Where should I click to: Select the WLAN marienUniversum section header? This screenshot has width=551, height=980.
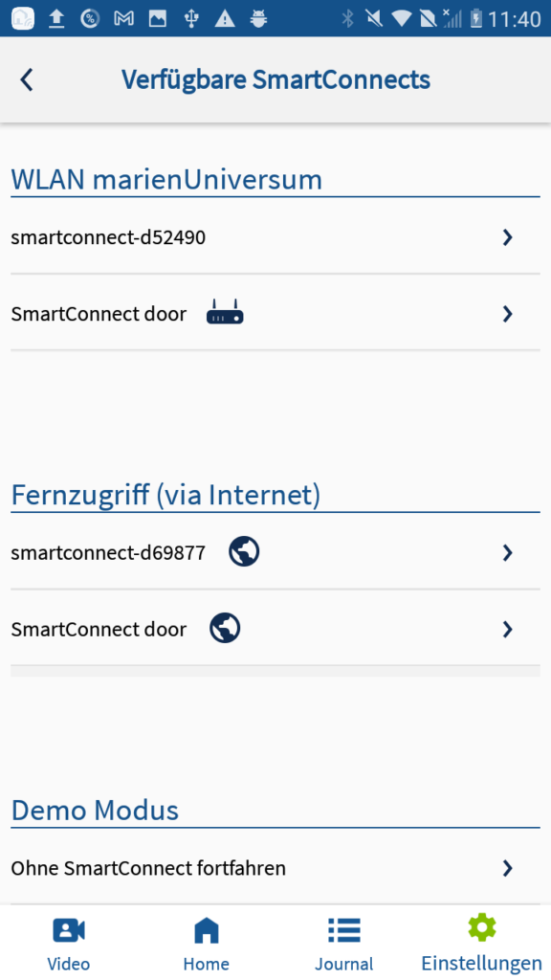tap(166, 180)
